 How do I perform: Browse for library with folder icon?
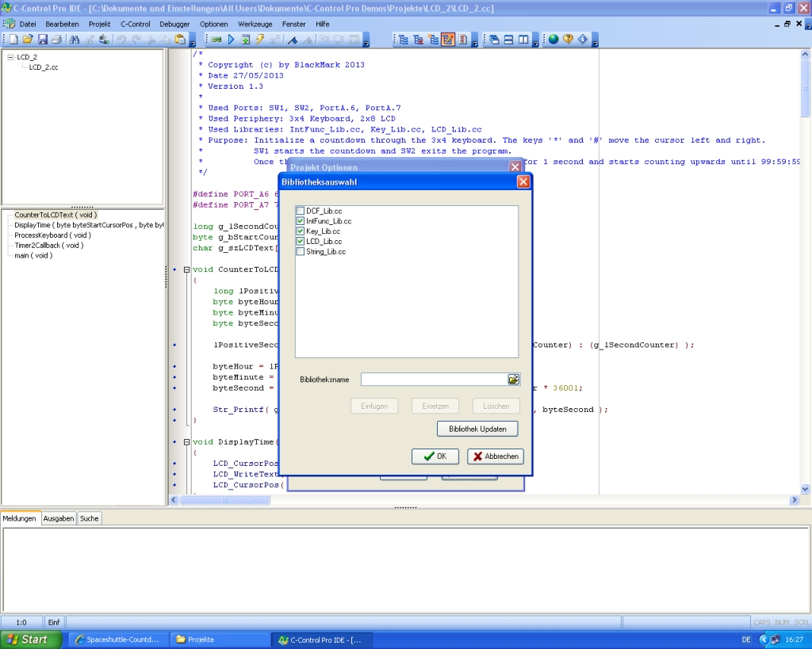coord(513,380)
